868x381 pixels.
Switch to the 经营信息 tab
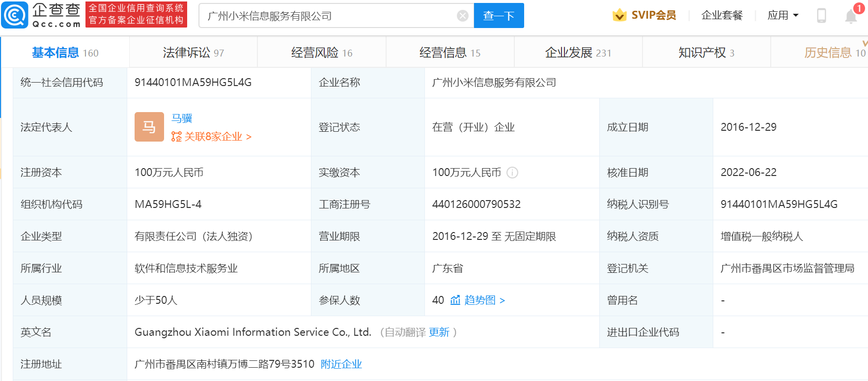450,53
